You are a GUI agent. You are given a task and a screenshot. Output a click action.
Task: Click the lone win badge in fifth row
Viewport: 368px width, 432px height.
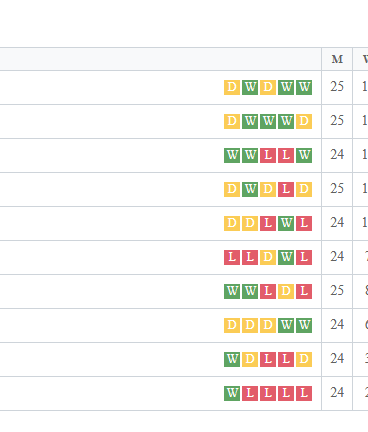coord(286,223)
